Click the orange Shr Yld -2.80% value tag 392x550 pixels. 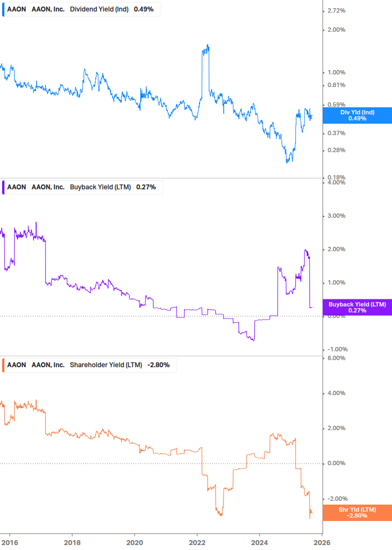(357, 512)
